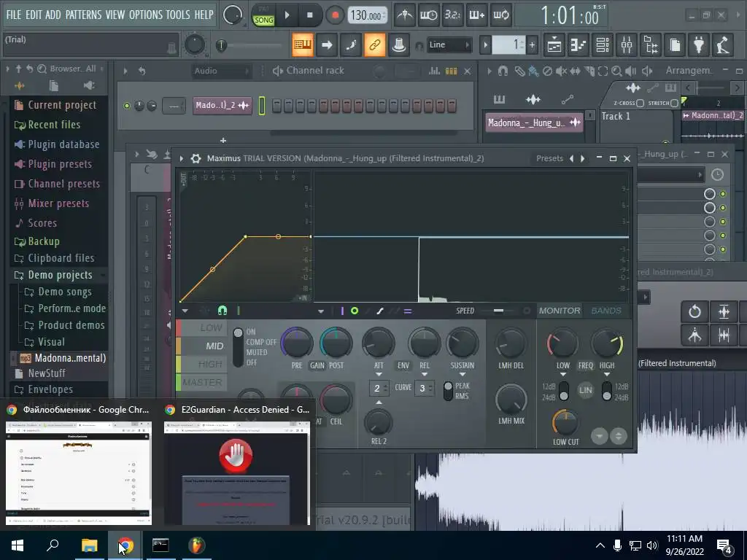Select the MID band in Maximus
747x560 pixels.
tap(202, 346)
